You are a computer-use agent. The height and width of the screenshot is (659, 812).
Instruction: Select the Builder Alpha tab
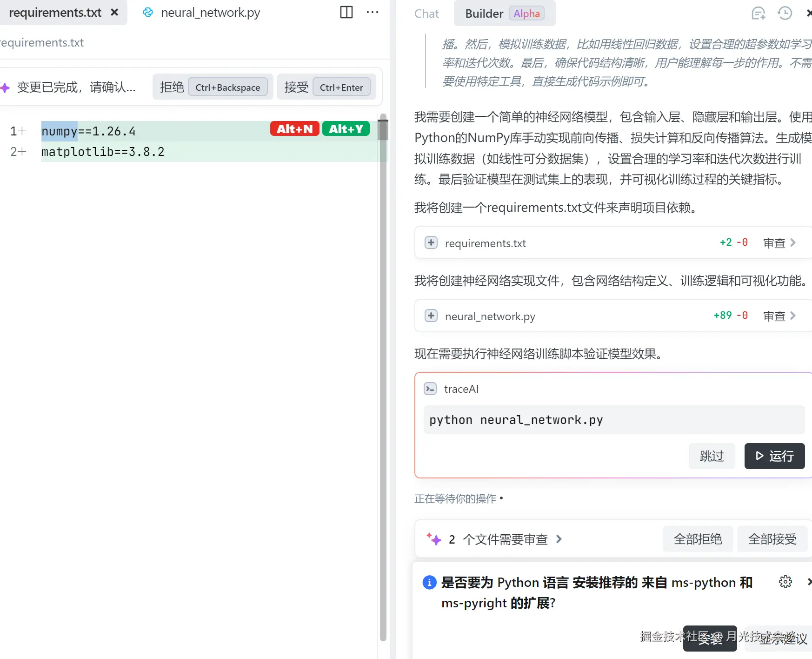[x=505, y=13]
